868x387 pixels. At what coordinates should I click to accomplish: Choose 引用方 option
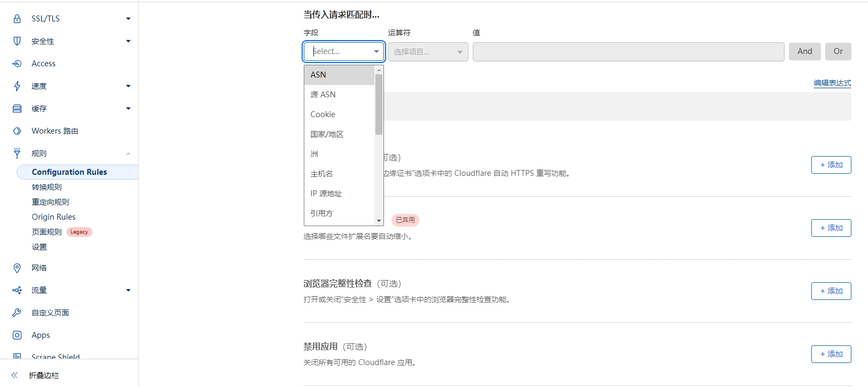pyautogui.click(x=339, y=213)
